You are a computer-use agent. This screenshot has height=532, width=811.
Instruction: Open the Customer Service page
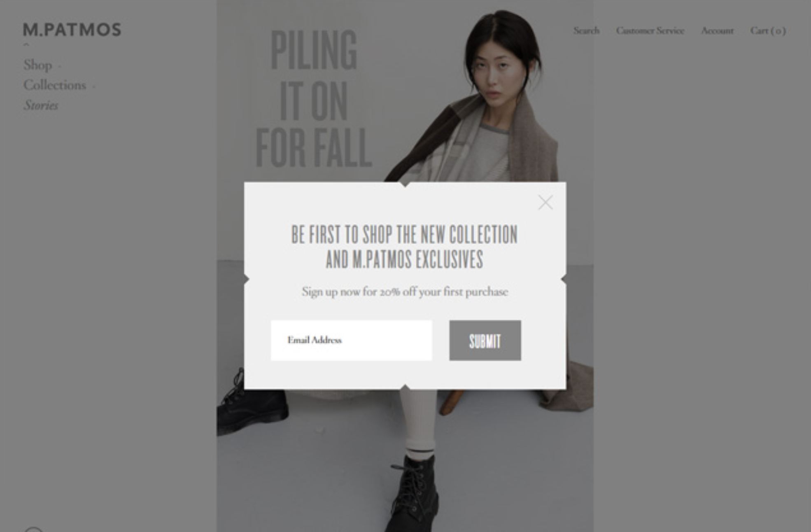coord(650,30)
